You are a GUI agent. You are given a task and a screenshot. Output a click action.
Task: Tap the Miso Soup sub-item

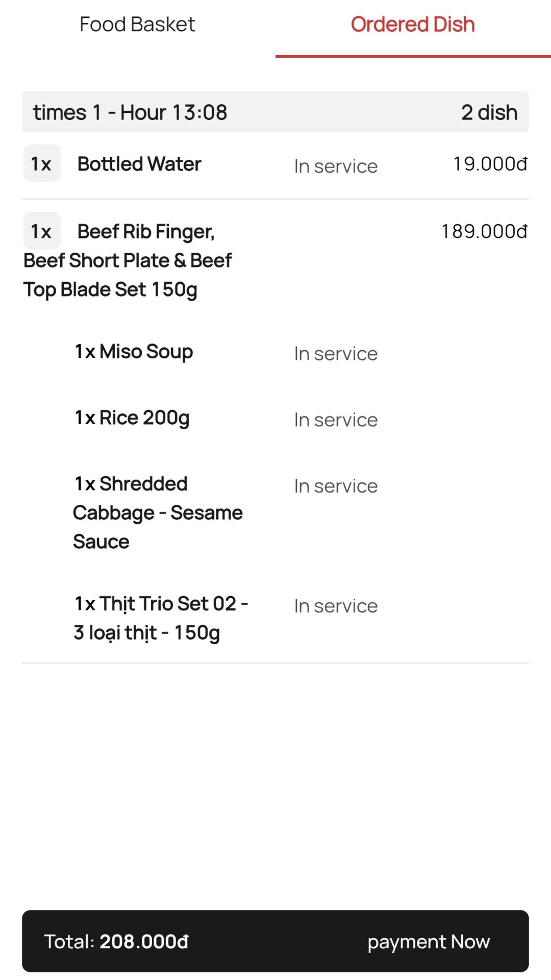click(x=134, y=352)
